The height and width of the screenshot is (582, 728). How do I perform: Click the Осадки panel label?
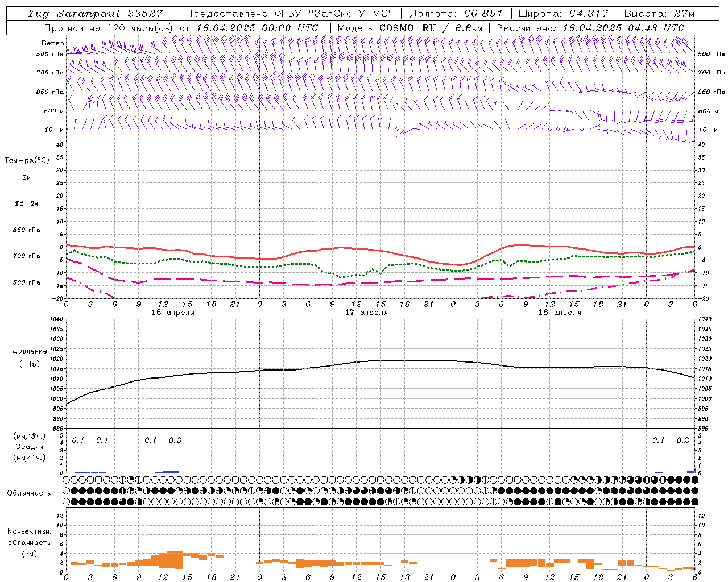click(29, 447)
